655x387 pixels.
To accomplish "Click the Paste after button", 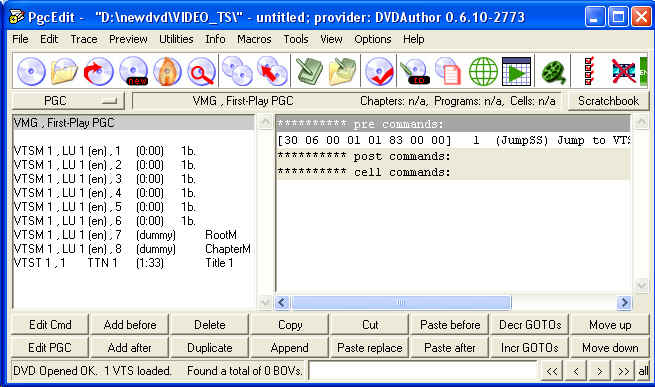I will [x=450, y=348].
